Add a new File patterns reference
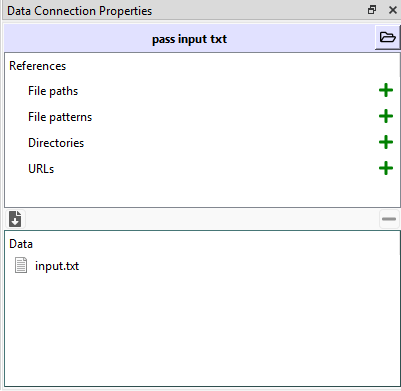Screen dimensions: 401x391 pyautogui.click(x=386, y=116)
